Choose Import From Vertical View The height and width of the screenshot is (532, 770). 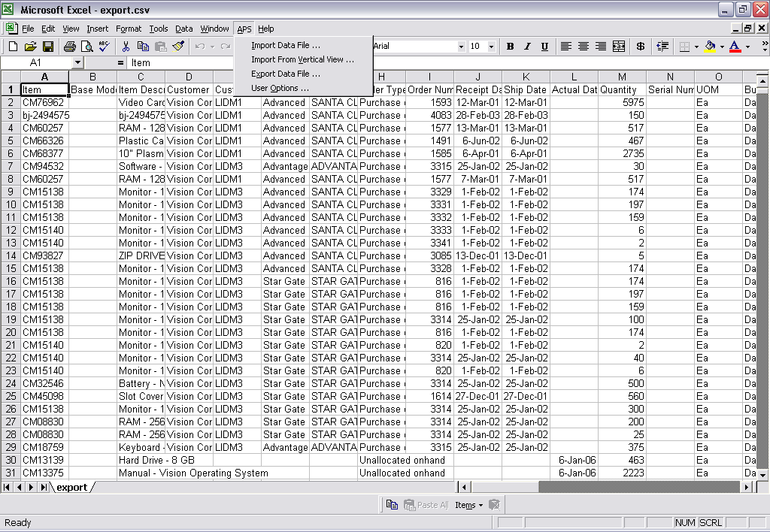point(302,59)
